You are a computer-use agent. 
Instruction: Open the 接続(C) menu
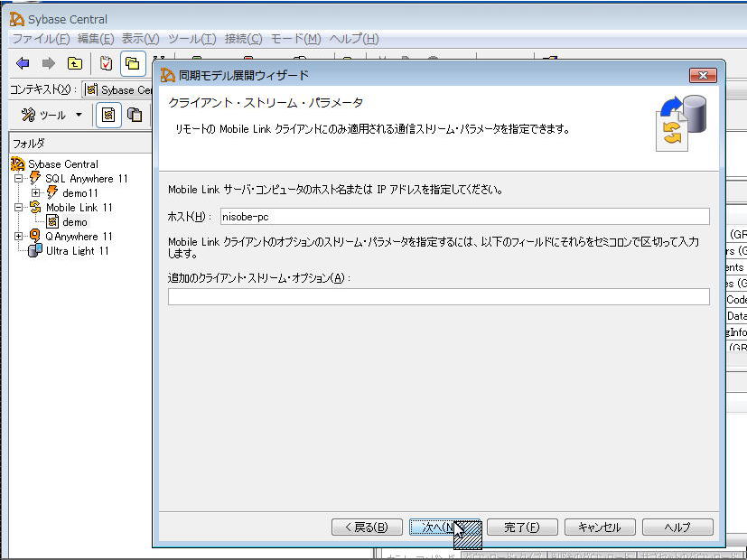click(x=243, y=39)
